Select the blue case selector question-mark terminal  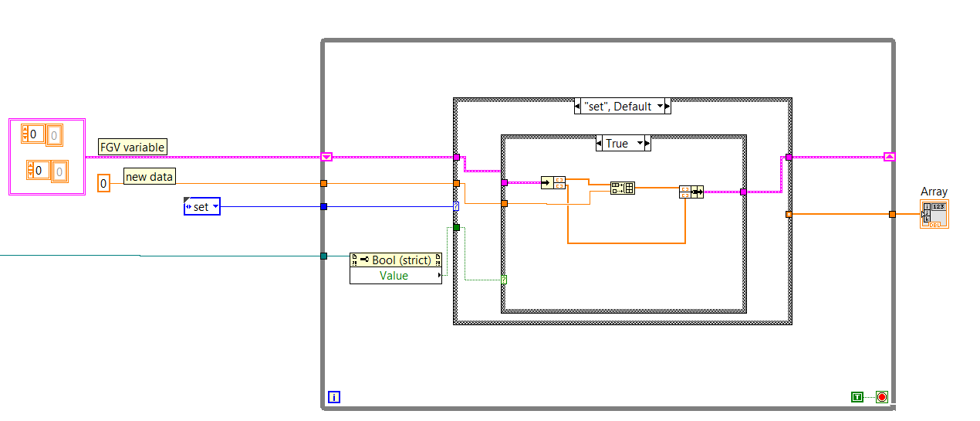[456, 206]
